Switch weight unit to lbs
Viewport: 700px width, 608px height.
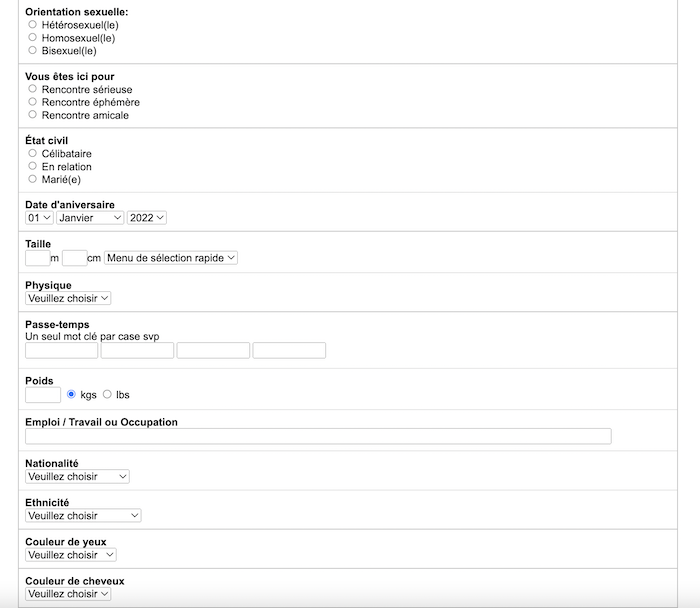pyautogui.click(x=107, y=394)
